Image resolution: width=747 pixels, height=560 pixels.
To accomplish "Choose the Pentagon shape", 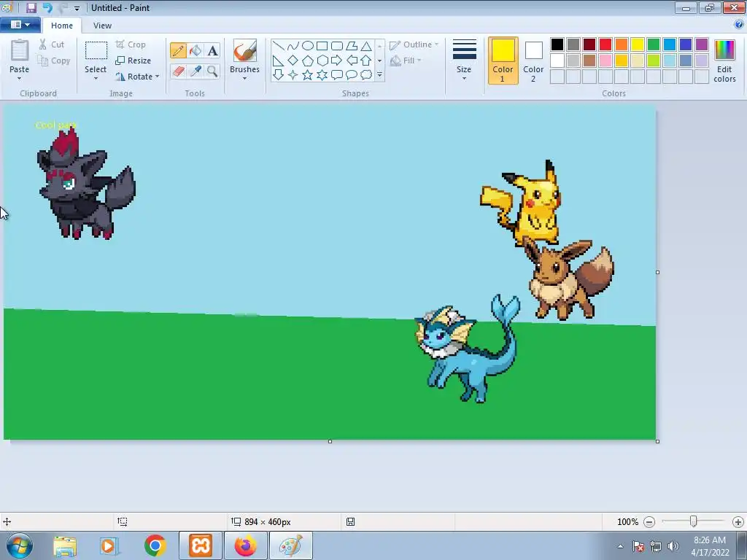I will click(308, 61).
